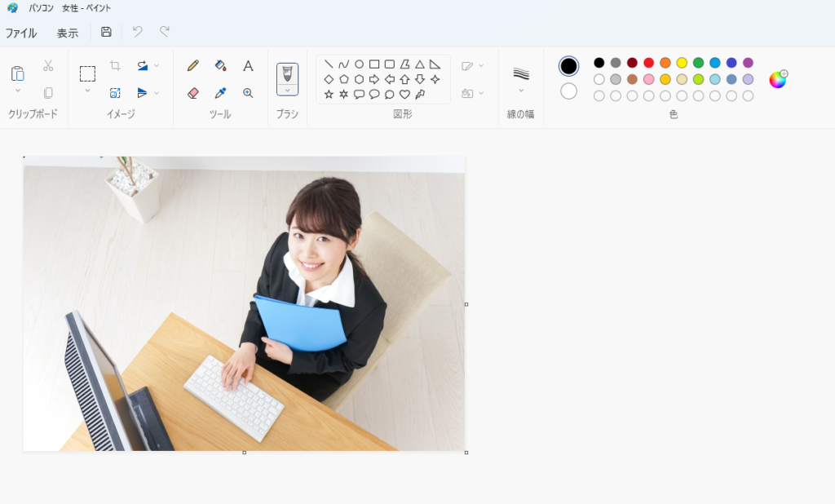Pick the four-point star shape
The width and height of the screenshot is (835, 504).
tap(435, 79)
